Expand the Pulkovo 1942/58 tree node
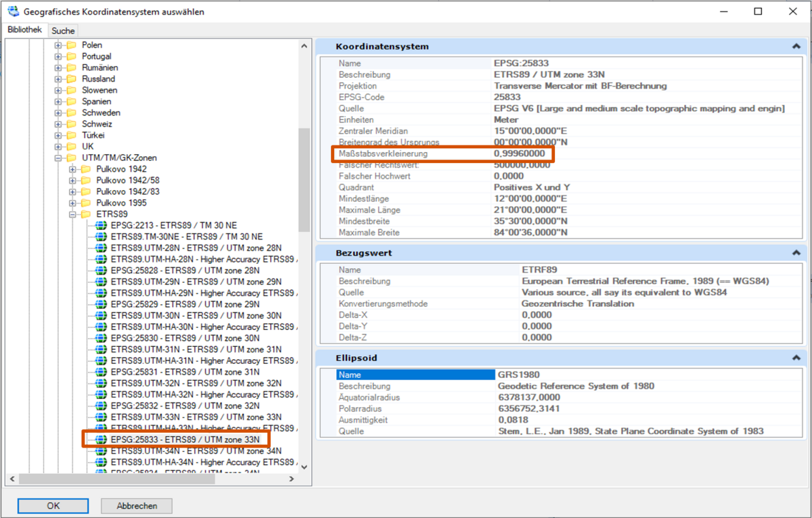Screen dimensions: 812x518 tap(72, 181)
